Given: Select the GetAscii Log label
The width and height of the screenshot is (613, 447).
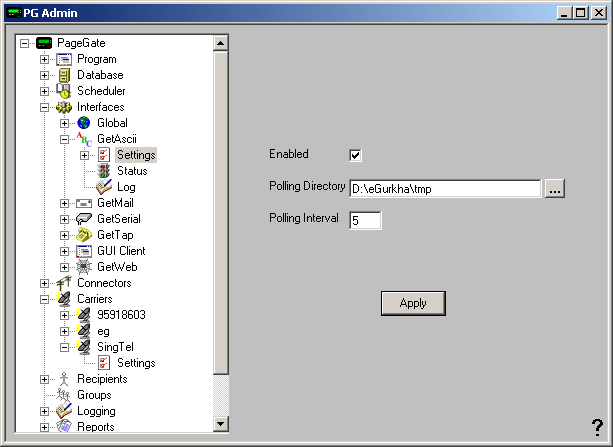Looking at the screenshot, I should click(x=126, y=187).
